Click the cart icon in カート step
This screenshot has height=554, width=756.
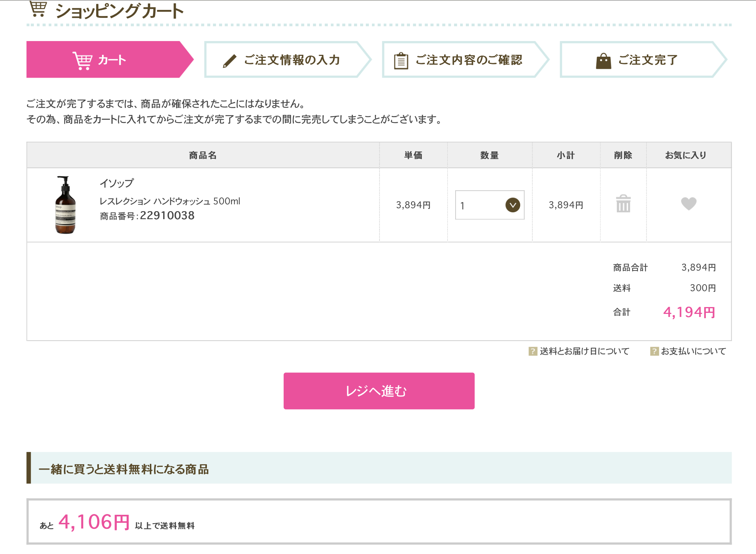[x=83, y=61]
